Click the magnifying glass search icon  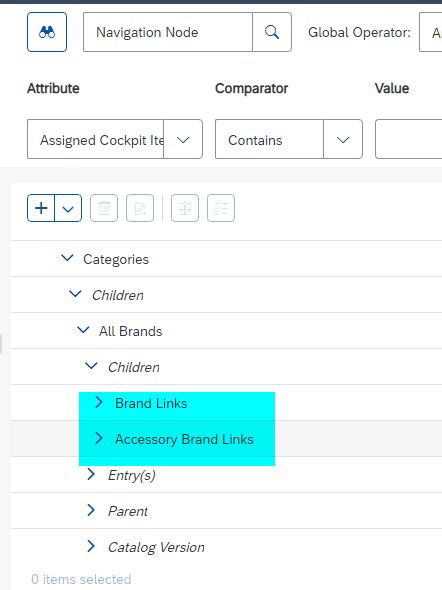pyautogui.click(x=272, y=32)
